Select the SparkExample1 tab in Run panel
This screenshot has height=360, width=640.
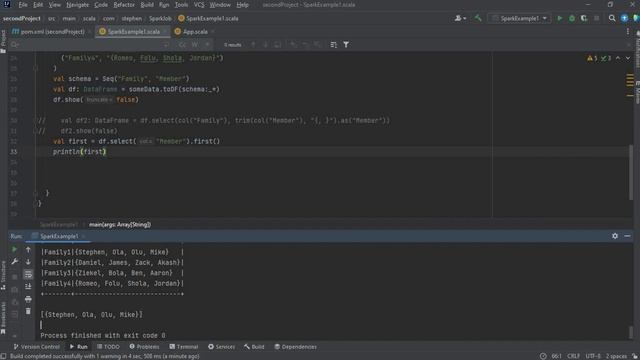click(59, 236)
